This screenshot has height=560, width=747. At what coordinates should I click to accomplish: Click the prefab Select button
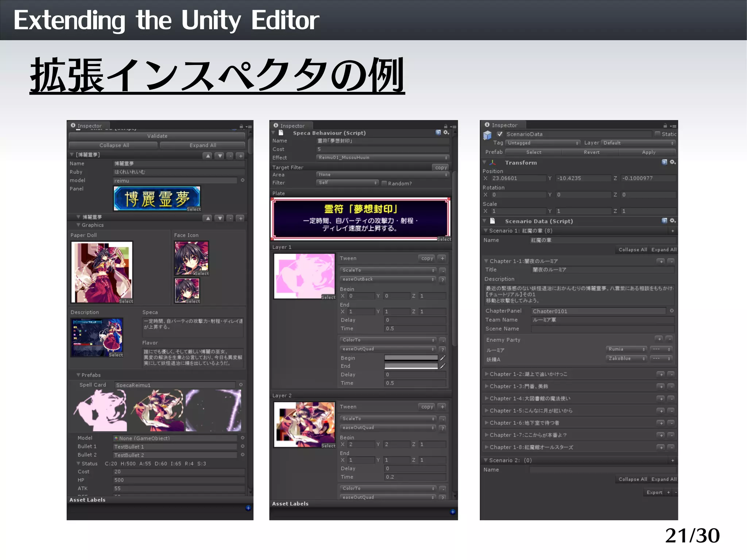534,152
